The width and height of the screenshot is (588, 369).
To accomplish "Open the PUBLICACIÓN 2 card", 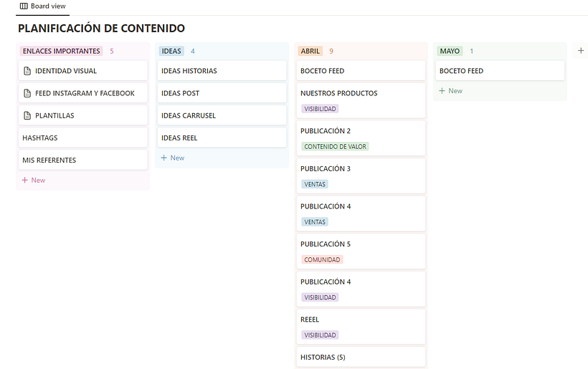I will coord(361,138).
